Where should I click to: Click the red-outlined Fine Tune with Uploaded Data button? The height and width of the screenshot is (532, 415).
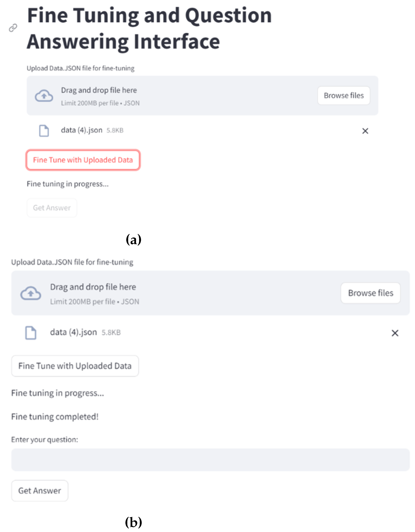pyautogui.click(x=83, y=160)
